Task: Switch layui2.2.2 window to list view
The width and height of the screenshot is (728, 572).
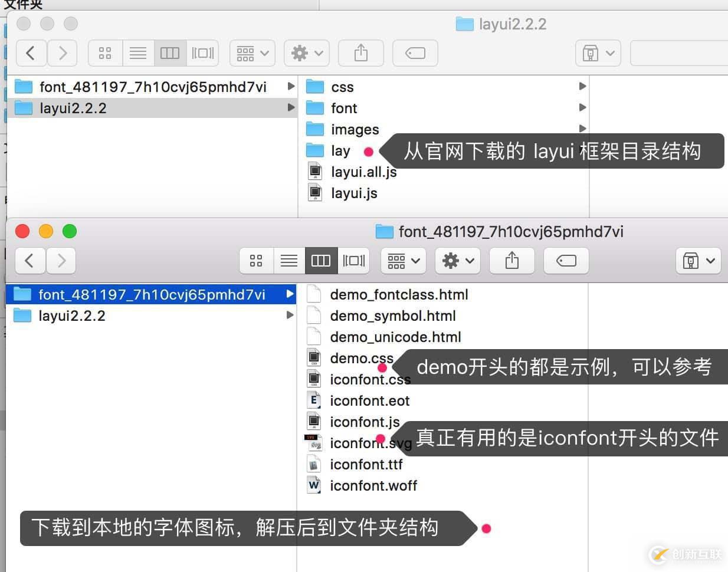Action: pos(138,53)
